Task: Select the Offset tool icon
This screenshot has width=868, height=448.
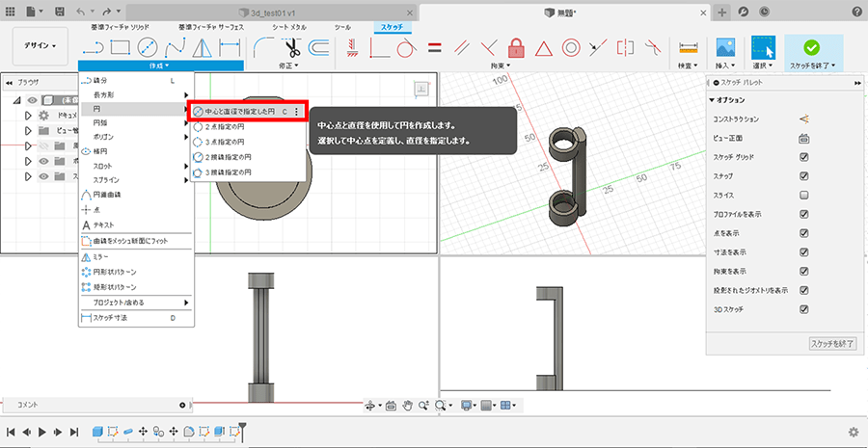Action: 318,46
